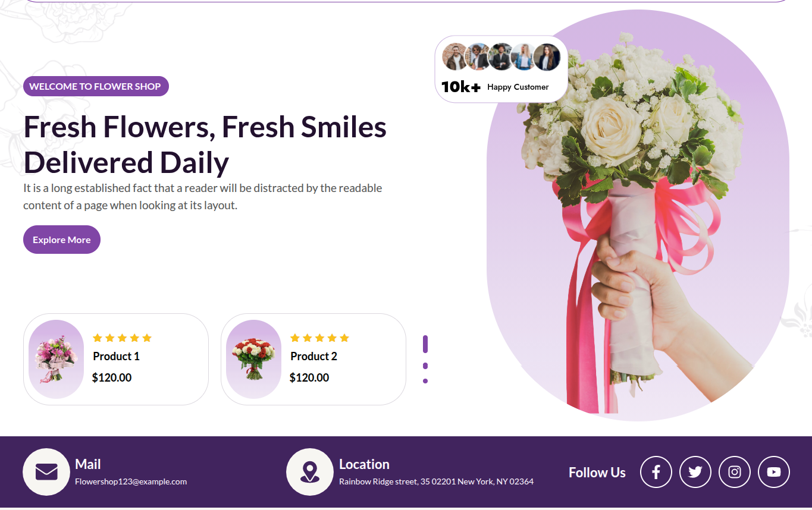Image resolution: width=812 pixels, height=510 pixels.
Task: Go to second product slide dot
Action: pos(425,366)
